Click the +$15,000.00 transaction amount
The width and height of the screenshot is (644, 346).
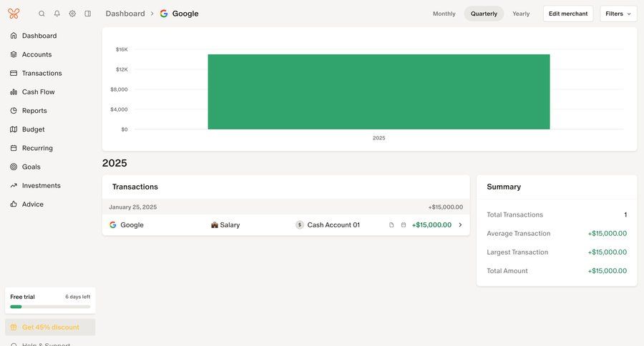point(431,225)
